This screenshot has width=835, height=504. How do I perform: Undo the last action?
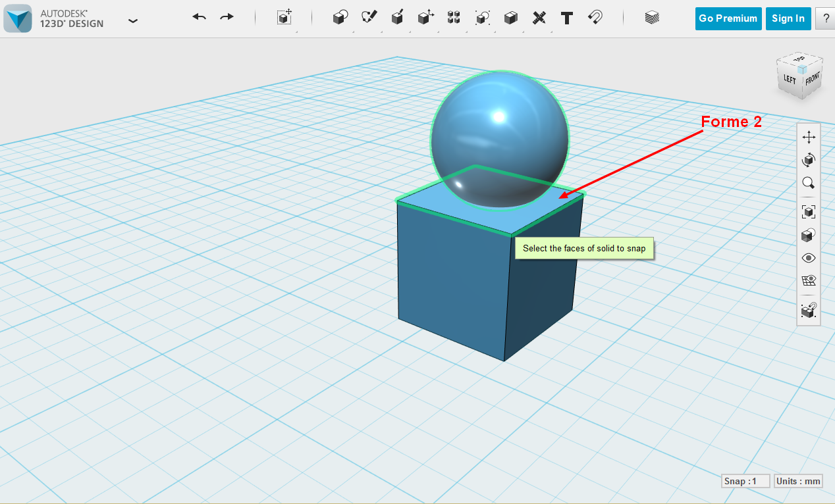click(x=199, y=17)
